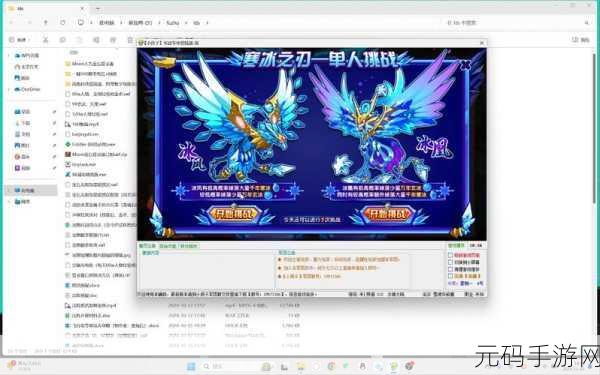Select the Fiddler .exe file in list
Image resolution: width=600 pixels, height=375 pixels.
[x=91, y=144]
